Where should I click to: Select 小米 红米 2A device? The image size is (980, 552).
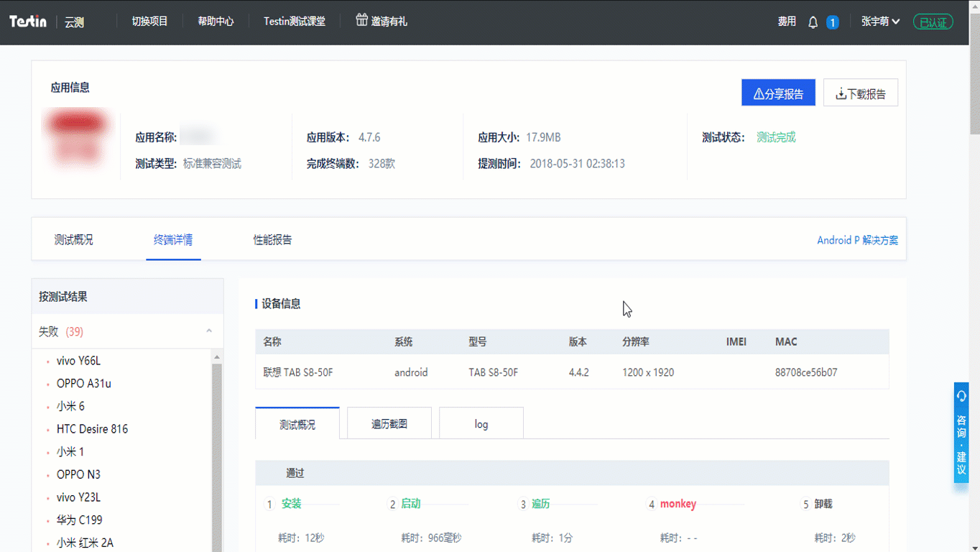point(85,543)
